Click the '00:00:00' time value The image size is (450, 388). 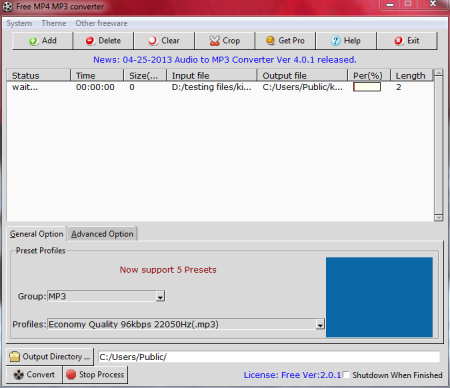pos(95,87)
